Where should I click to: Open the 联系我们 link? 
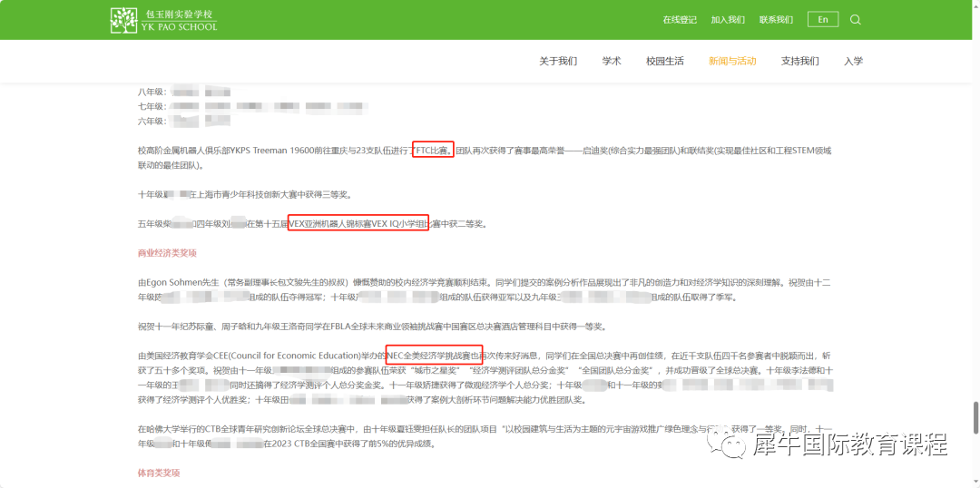point(776,19)
